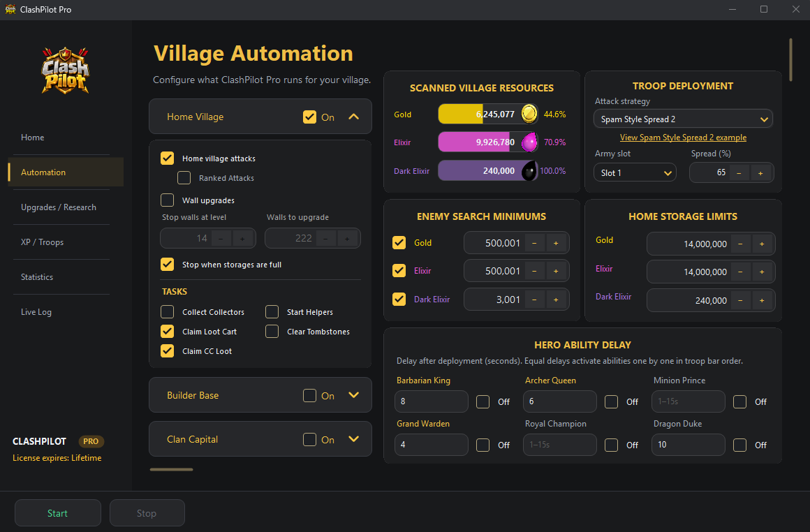Click the pink elixir drop icon
The width and height of the screenshot is (810, 532).
coord(529,142)
